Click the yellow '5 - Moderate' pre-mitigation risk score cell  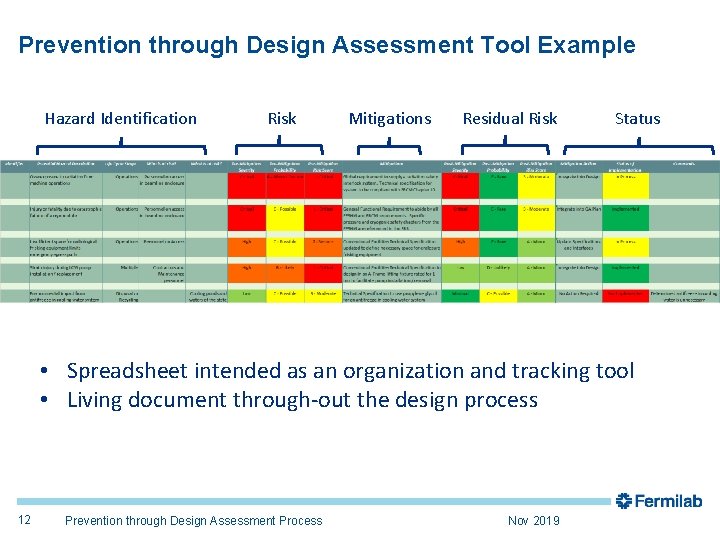coord(323,296)
